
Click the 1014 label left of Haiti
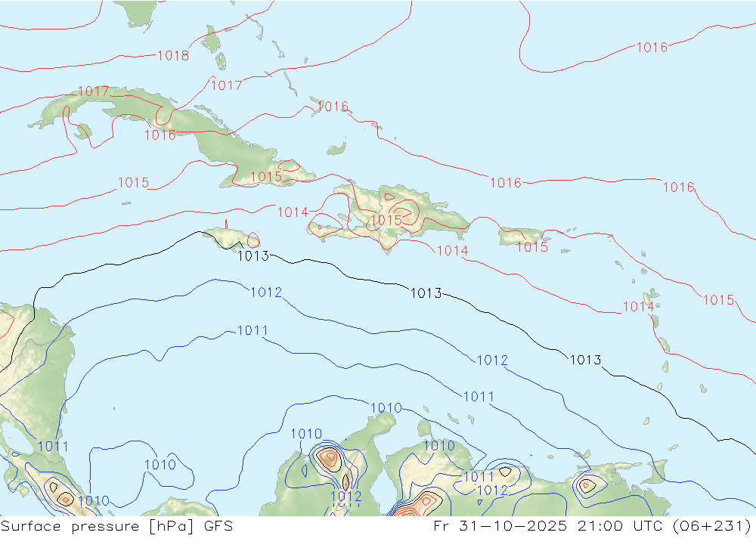click(293, 212)
